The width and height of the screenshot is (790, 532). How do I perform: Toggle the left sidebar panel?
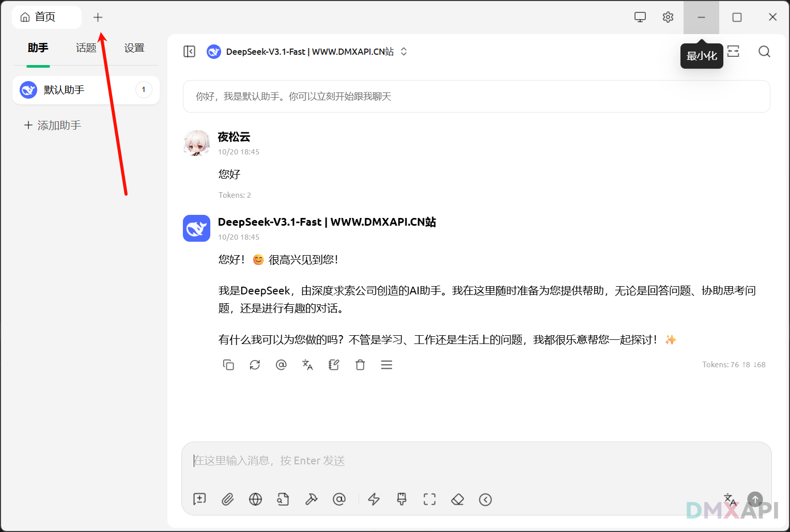pyautogui.click(x=190, y=52)
